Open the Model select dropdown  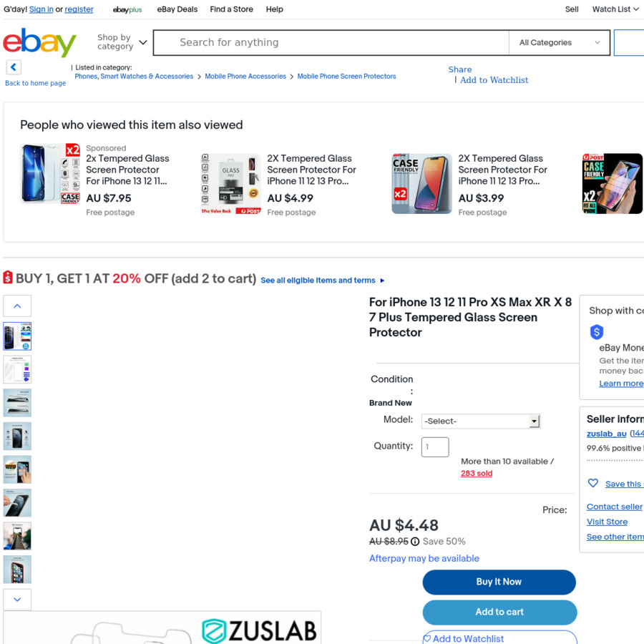coord(481,421)
